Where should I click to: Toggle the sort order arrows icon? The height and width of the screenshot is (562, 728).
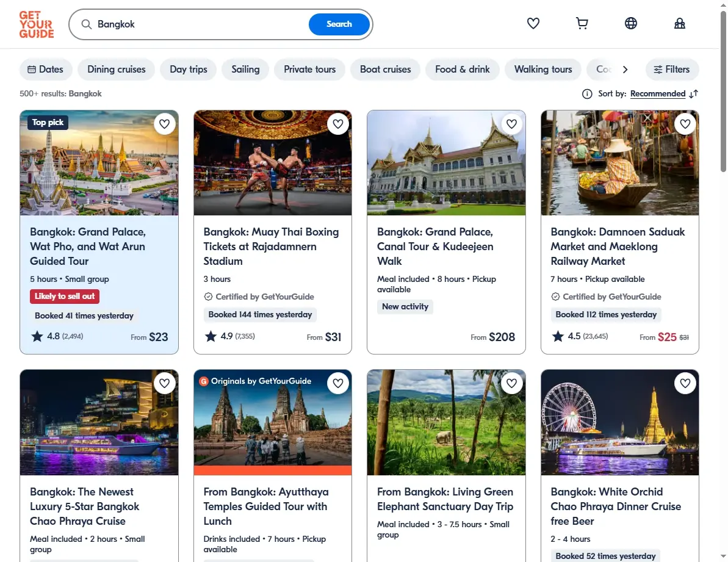pyautogui.click(x=694, y=94)
